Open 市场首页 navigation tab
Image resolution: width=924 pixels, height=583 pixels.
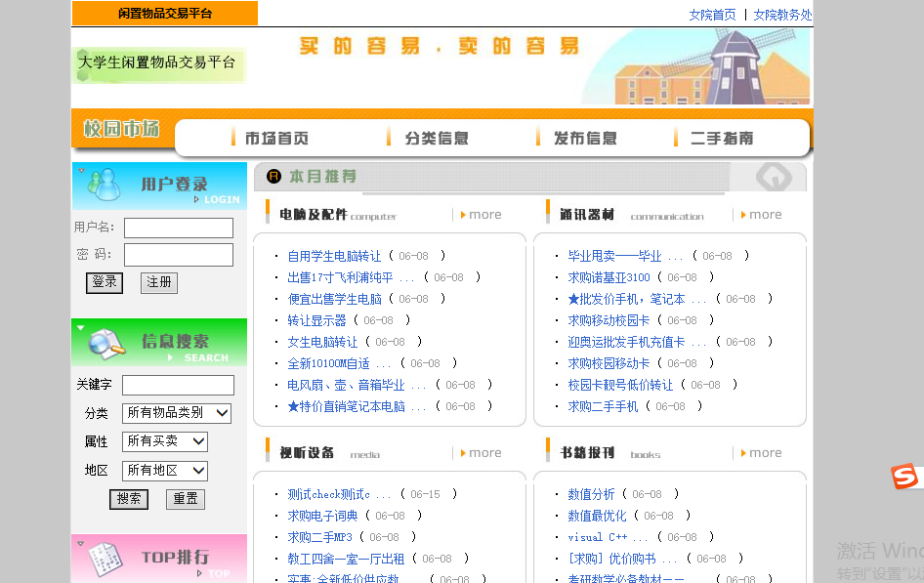276,138
